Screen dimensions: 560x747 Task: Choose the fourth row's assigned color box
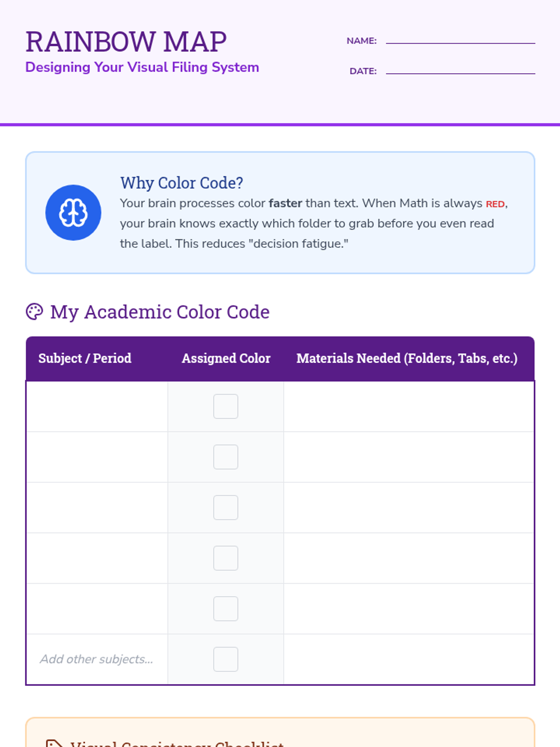[x=226, y=558]
